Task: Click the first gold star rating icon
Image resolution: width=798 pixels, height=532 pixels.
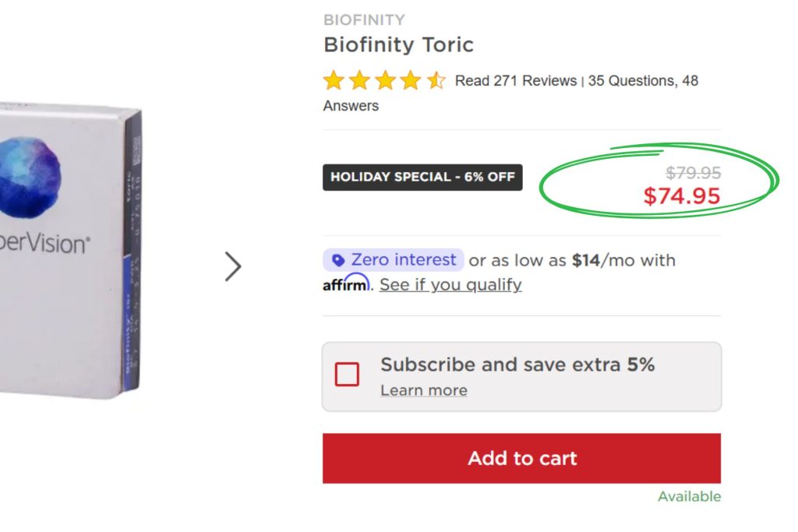Action: [333, 80]
